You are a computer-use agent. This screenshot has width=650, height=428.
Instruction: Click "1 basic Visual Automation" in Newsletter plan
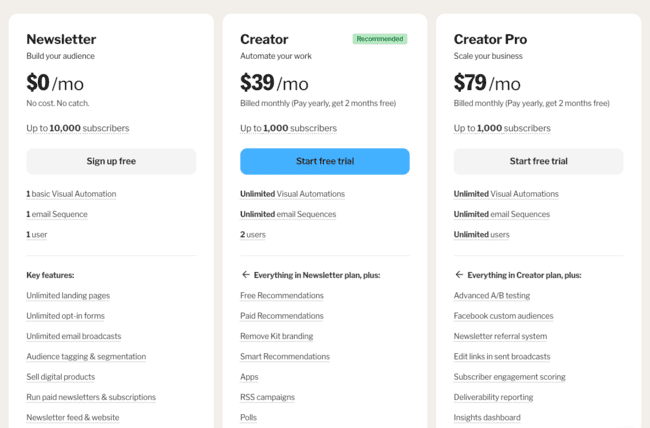(71, 194)
